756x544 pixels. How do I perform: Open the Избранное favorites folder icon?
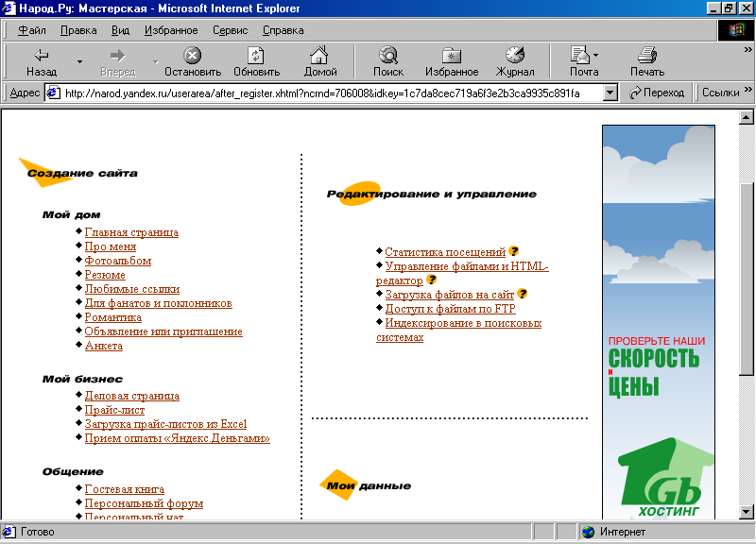pyautogui.click(x=452, y=56)
